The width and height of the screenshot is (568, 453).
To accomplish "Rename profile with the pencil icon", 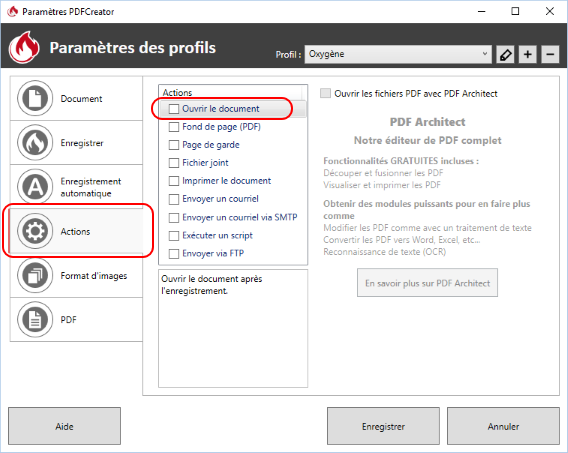I will (x=505, y=55).
